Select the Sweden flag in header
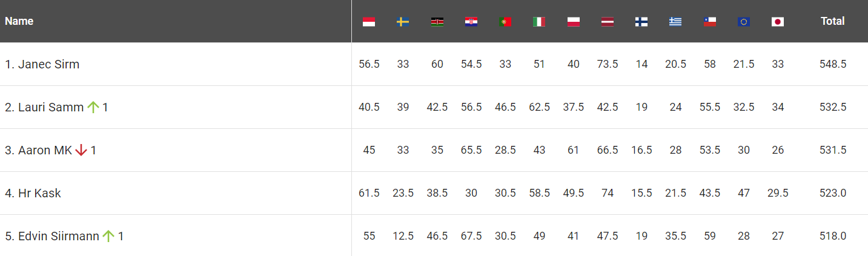The width and height of the screenshot is (868, 256). 403,22
